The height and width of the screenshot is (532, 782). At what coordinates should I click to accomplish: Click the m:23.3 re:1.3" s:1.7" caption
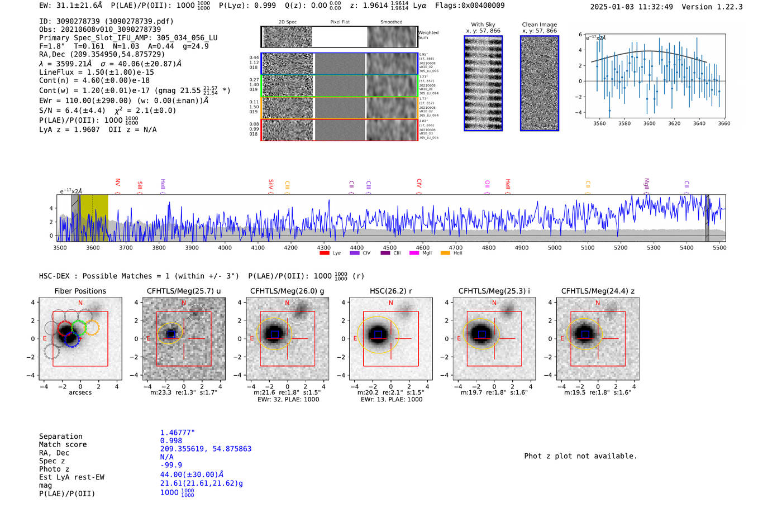tap(184, 392)
